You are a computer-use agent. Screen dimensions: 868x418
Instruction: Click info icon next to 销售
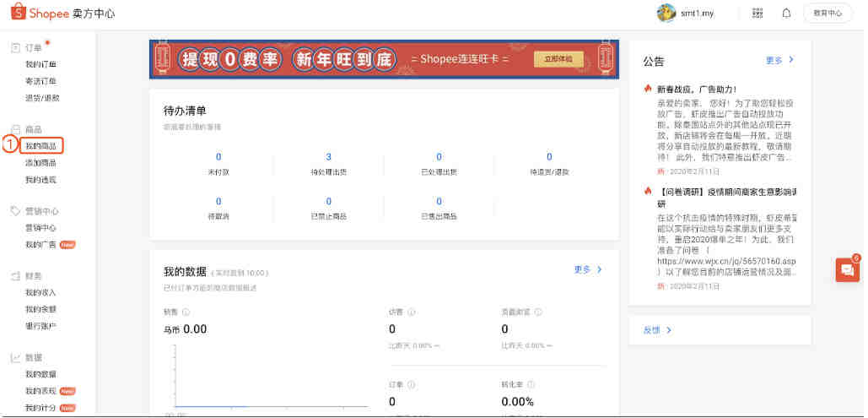coord(186,312)
